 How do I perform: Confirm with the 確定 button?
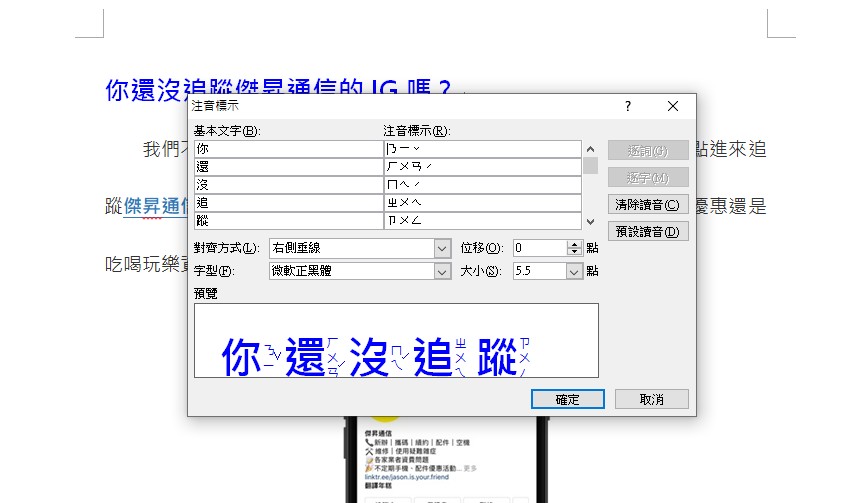click(568, 399)
